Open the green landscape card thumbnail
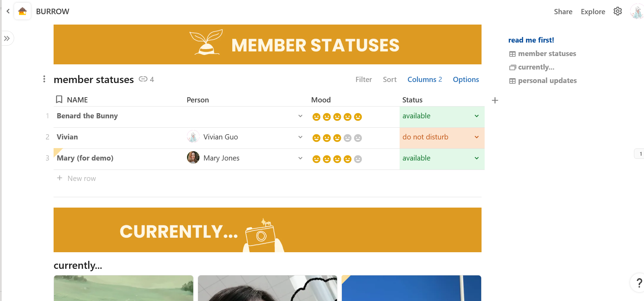This screenshot has height=301, width=644. point(123,288)
